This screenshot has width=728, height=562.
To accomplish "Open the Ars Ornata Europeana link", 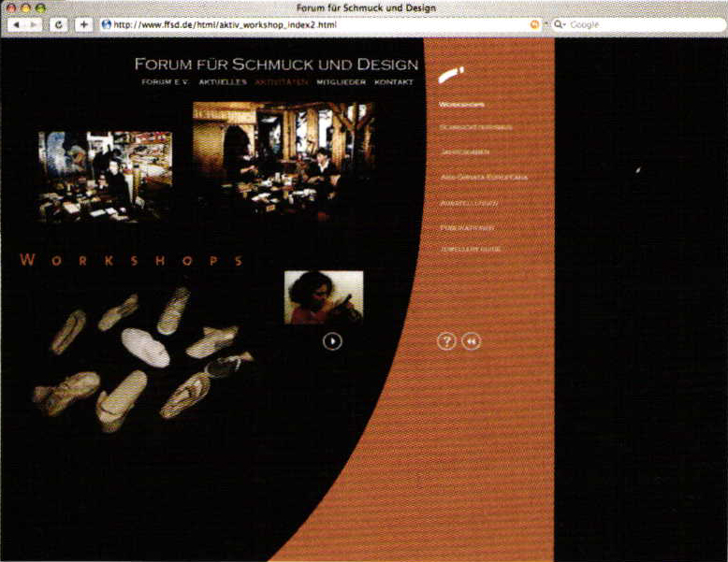I will (x=484, y=177).
